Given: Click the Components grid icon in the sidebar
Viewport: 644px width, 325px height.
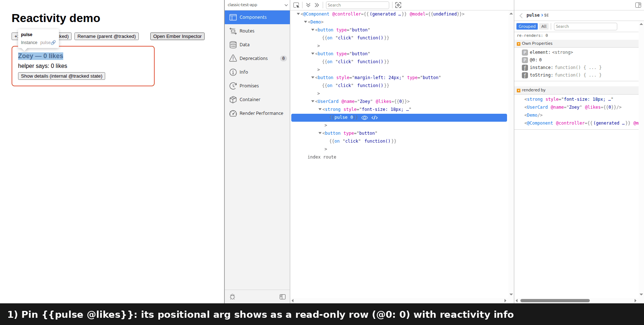Looking at the screenshot, I should pos(233,17).
